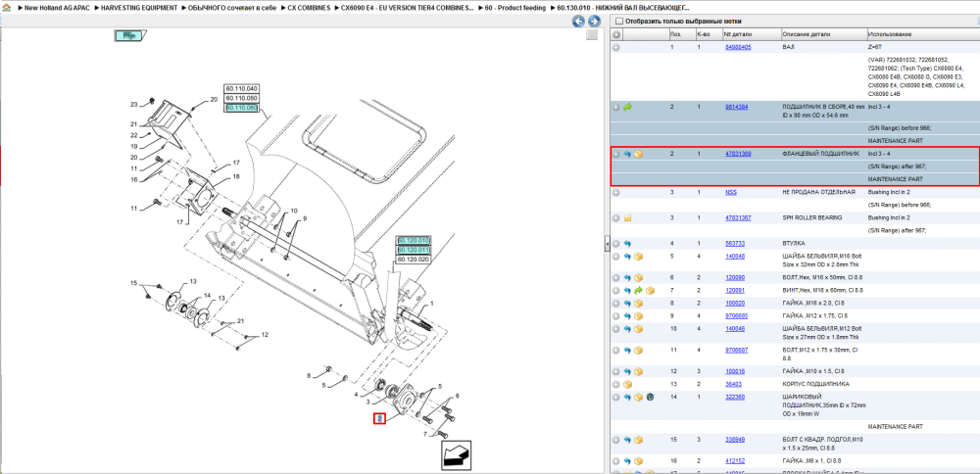Click blue arrow icon for part 9706685
Image resolution: width=980 pixels, height=474 pixels.
[x=628, y=316]
